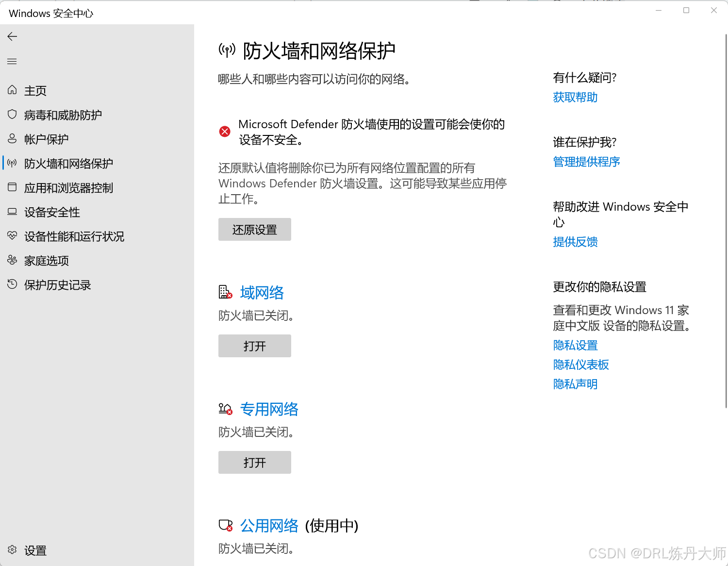This screenshot has width=728, height=566.
Task: Open 设置 at the sidebar bottom
Action: 35,550
